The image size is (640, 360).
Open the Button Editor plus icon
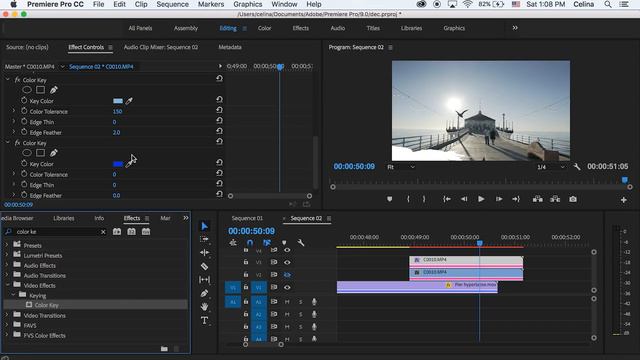click(624, 200)
